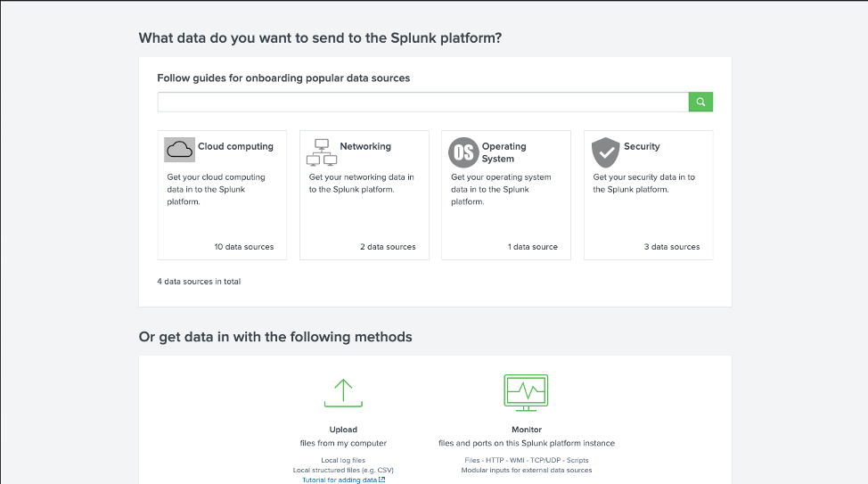Click the Upload arrow icon
The width and height of the screenshot is (868, 484).
[x=343, y=393]
